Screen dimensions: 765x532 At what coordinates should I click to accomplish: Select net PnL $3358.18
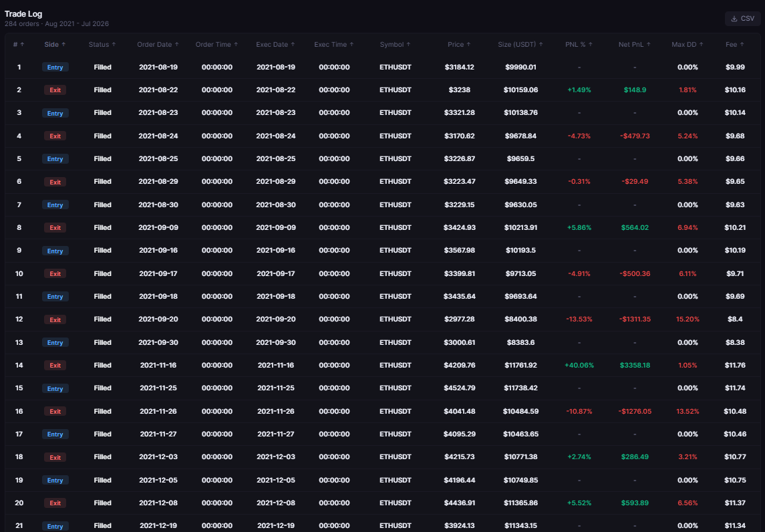point(635,365)
